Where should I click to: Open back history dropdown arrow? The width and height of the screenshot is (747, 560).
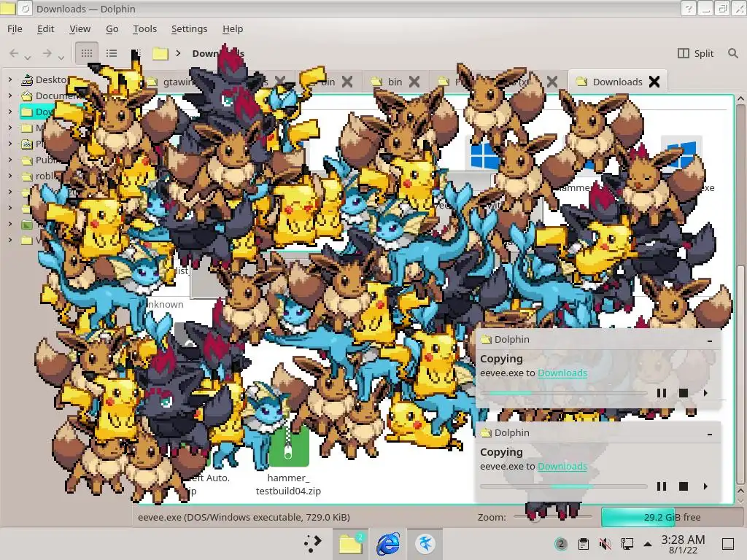28,58
